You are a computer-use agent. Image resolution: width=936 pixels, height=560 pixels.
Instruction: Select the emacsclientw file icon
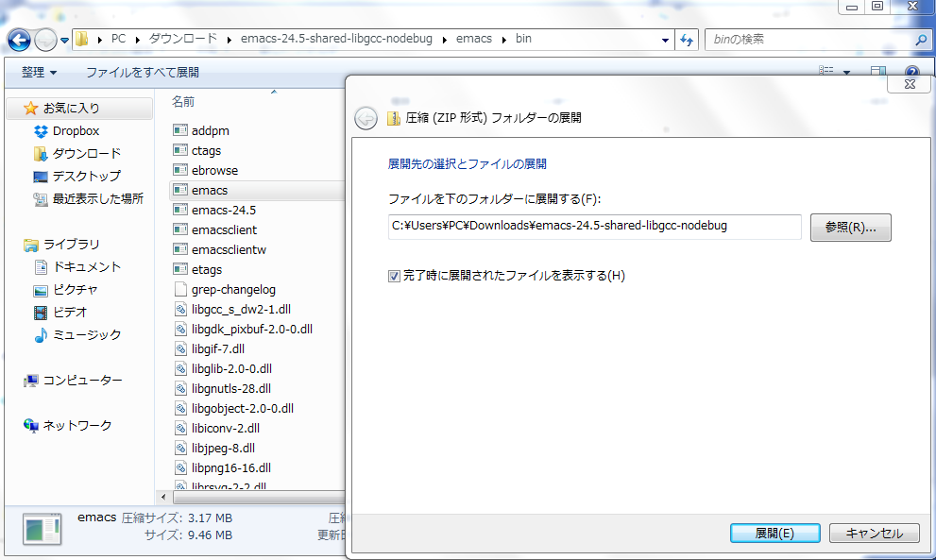pyautogui.click(x=180, y=249)
